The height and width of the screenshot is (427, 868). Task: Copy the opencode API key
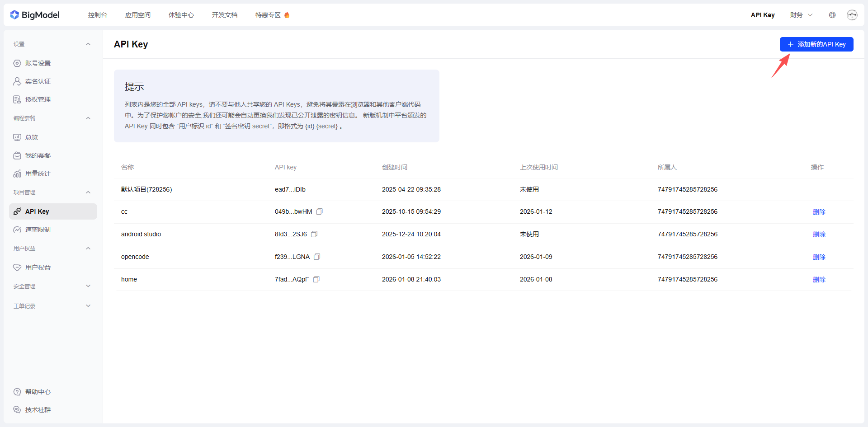[x=317, y=257]
